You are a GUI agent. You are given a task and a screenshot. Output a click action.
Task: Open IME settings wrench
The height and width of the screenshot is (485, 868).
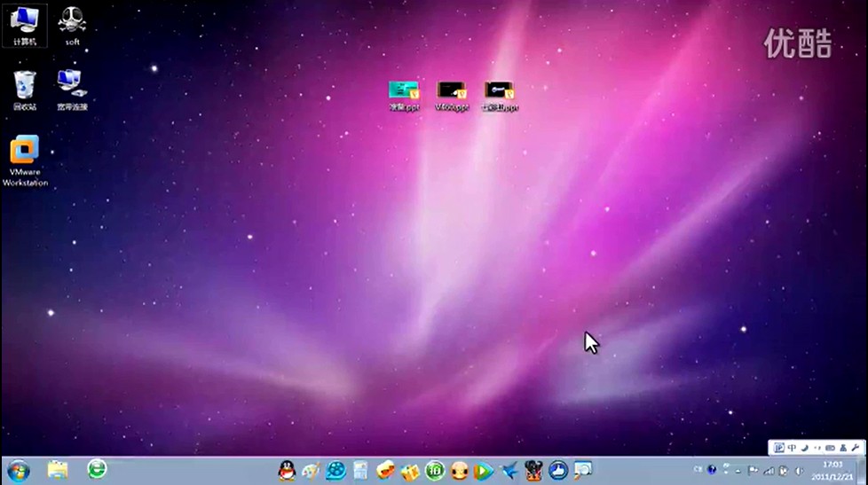pyautogui.click(x=856, y=448)
